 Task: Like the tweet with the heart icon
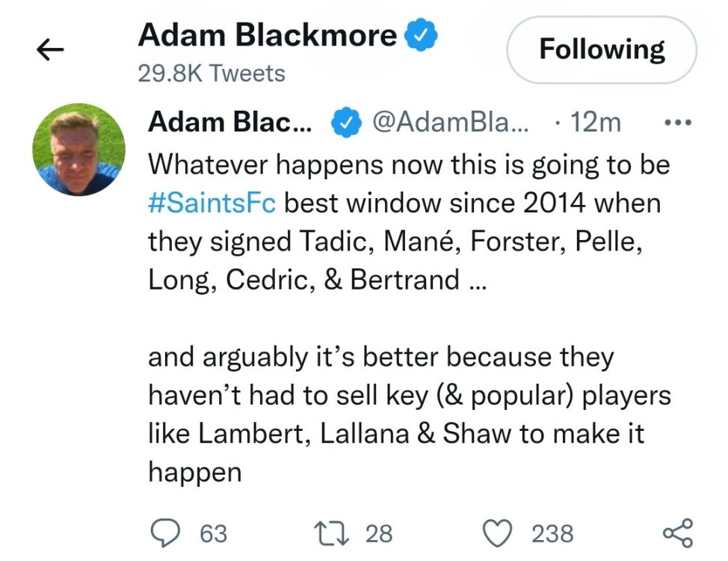pos(499,533)
